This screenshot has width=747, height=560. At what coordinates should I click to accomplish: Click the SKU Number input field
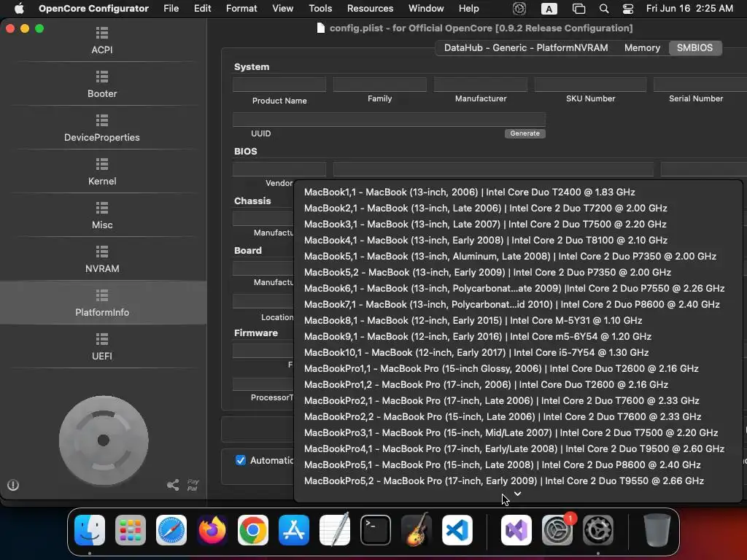[590, 85]
